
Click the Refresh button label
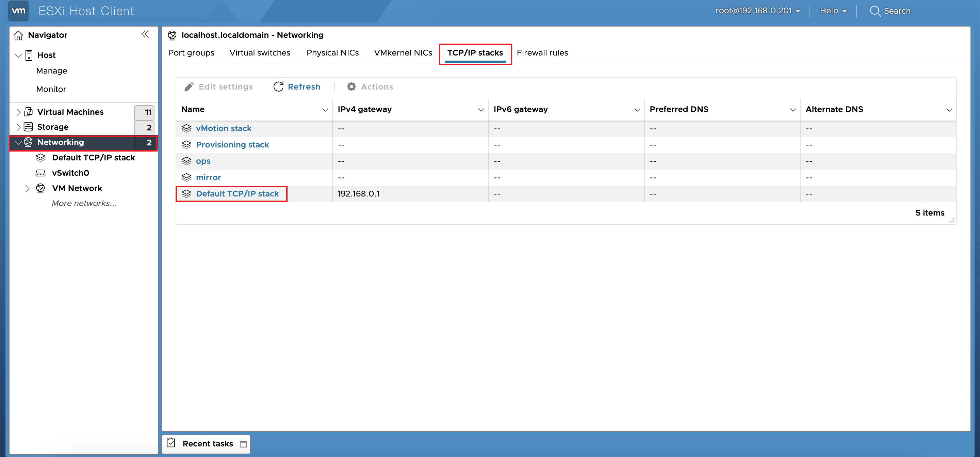pyautogui.click(x=304, y=87)
